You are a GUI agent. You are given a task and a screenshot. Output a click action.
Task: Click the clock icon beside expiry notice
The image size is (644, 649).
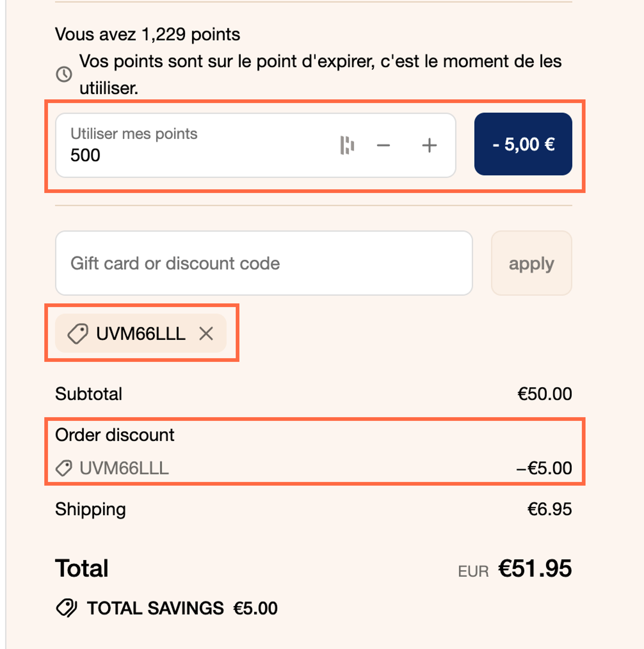(64, 74)
